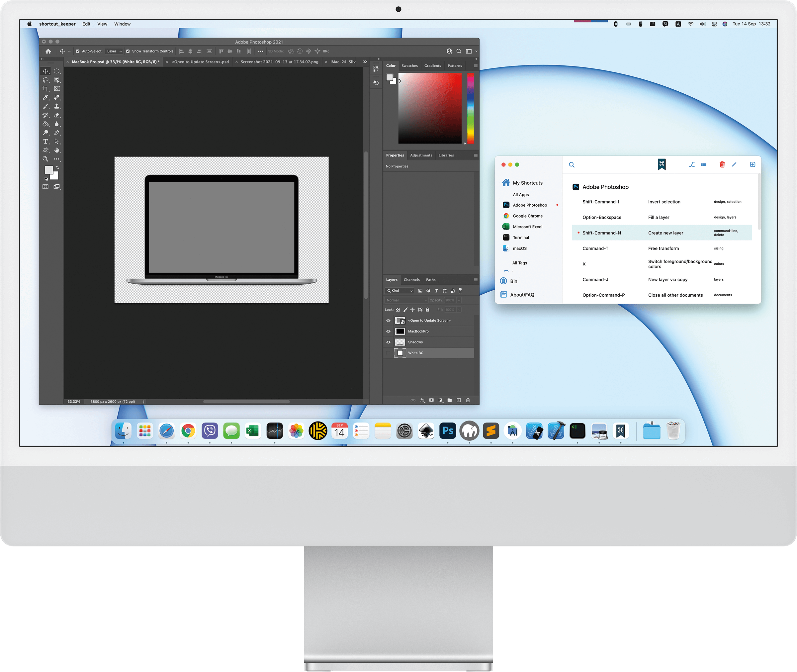Click red trash icon in shortcut keeper
Viewport: 797px width, 672px height.
click(722, 164)
